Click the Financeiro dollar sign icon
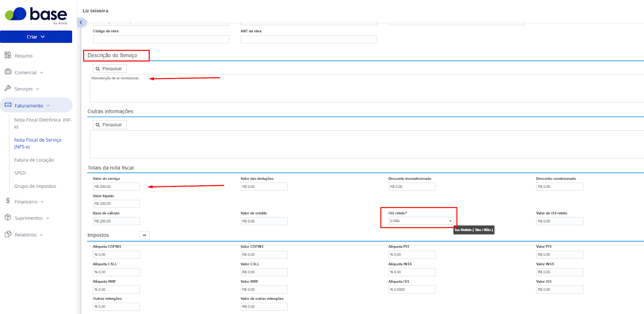This screenshot has width=644, height=314. tap(8, 201)
